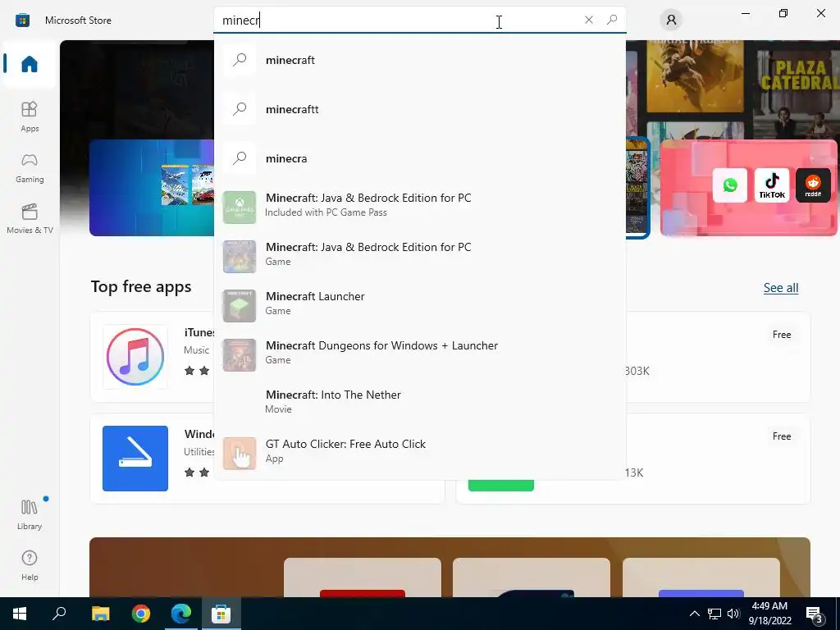Show hidden system tray icons
Screen dimensions: 840x630
(x=694, y=614)
